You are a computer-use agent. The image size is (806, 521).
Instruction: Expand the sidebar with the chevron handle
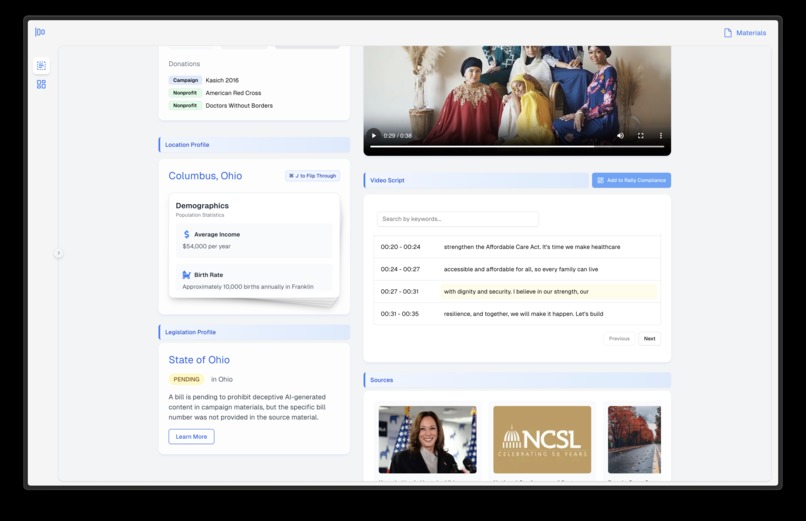(x=58, y=253)
